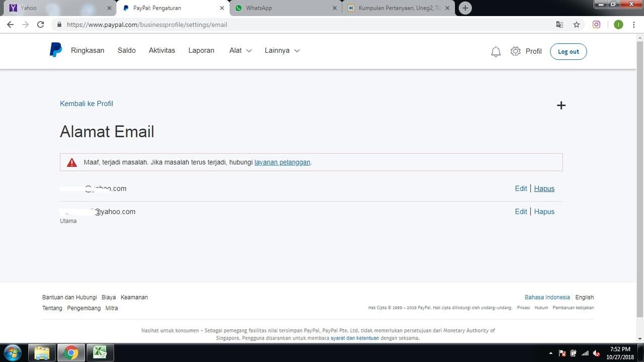Screen dimensions: 644x362
Task: Close the Kumpulan Pertanyaan tab
Action: (x=447, y=8)
